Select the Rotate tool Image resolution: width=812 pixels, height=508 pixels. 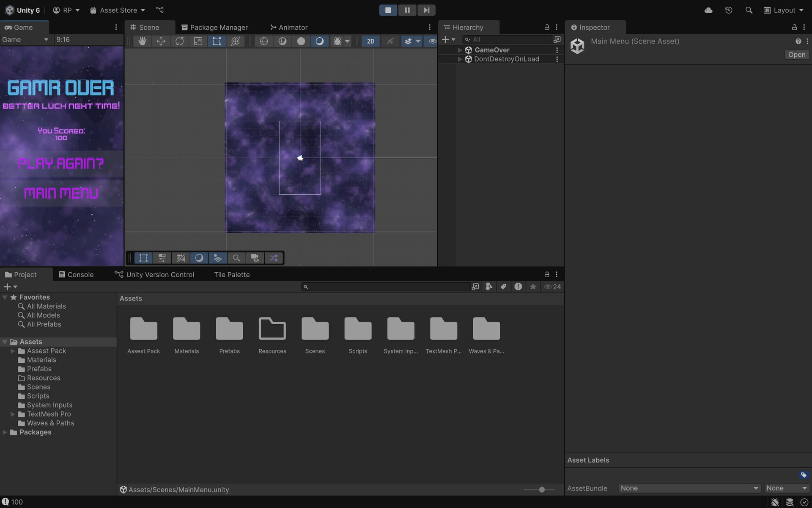(x=180, y=41)
